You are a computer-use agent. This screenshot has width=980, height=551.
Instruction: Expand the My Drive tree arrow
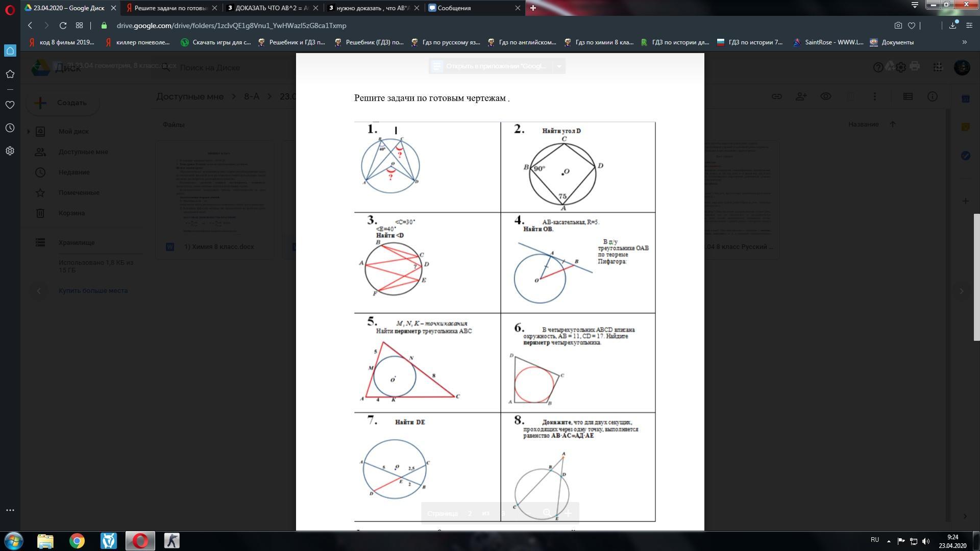point(29,132)
